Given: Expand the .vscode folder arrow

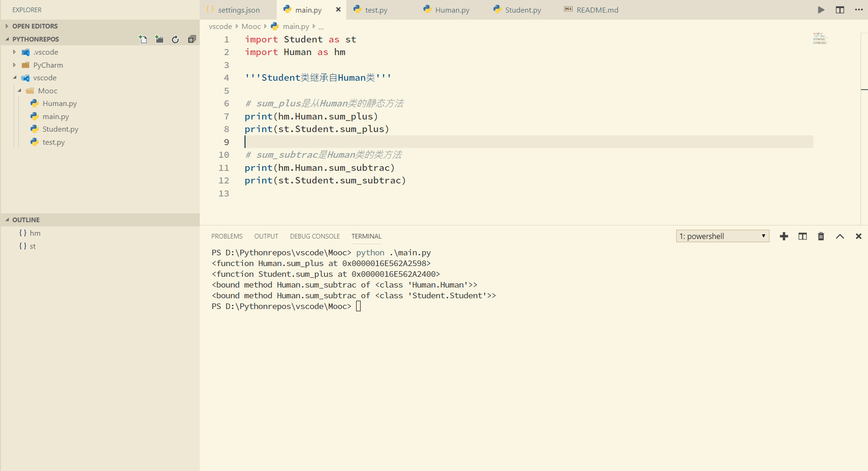Looking at the screenshot, I should (x=14, y=52).
